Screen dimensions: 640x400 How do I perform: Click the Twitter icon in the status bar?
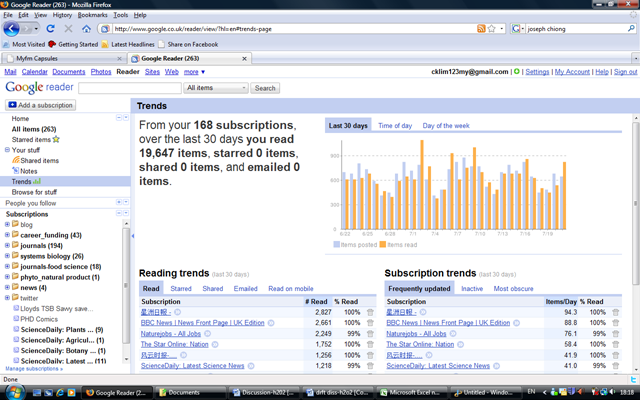(x=633, y=380)
